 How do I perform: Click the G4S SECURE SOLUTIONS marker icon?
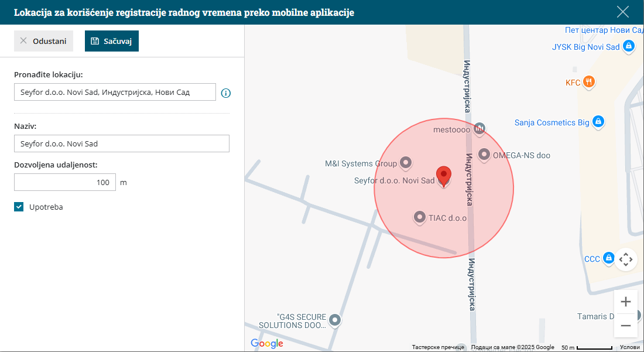tap(335, 320)
